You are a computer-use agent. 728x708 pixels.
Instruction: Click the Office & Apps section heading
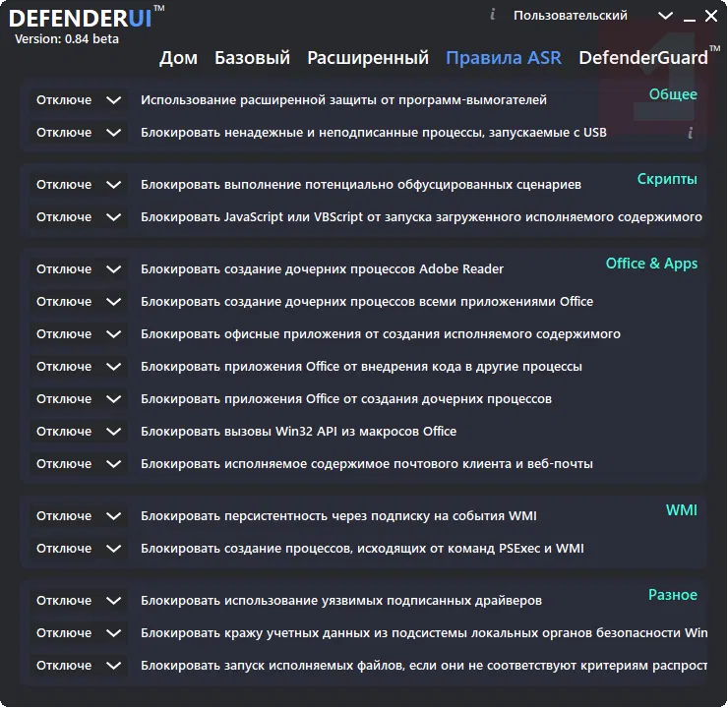point(651,264)
